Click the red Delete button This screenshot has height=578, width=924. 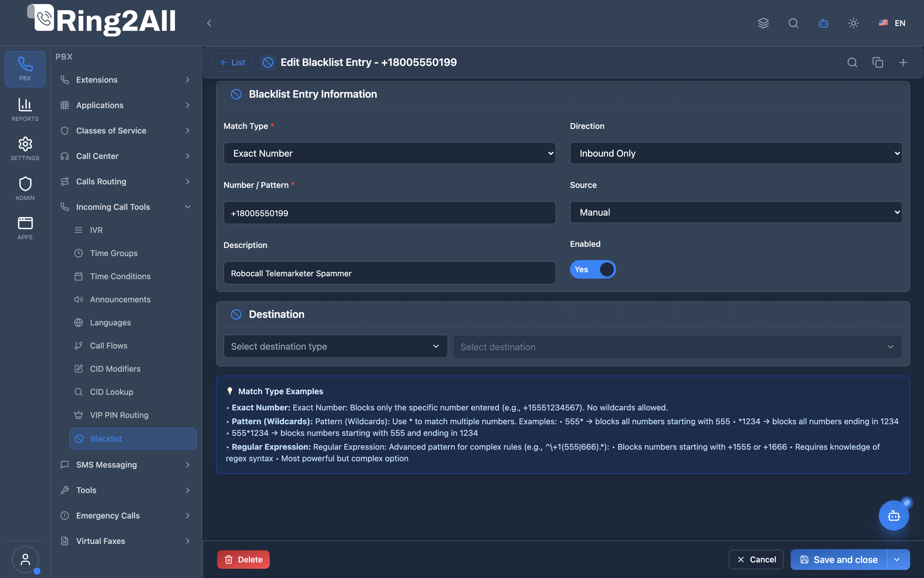pos(243,560)
